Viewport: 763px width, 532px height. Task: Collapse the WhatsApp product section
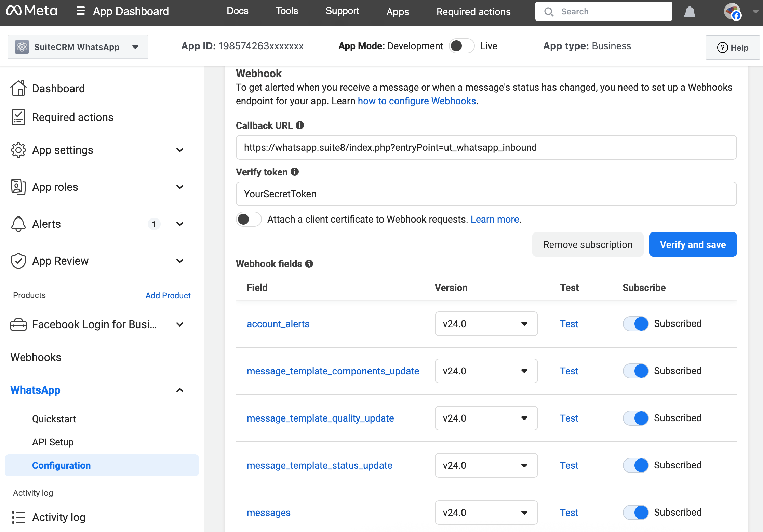[x=179, y=390]
